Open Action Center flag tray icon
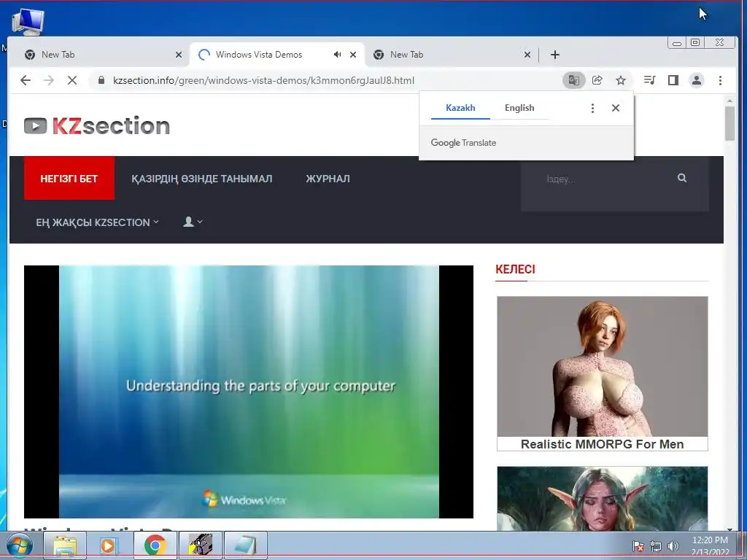This screenshot has height=560, width=747. point(638,546)
